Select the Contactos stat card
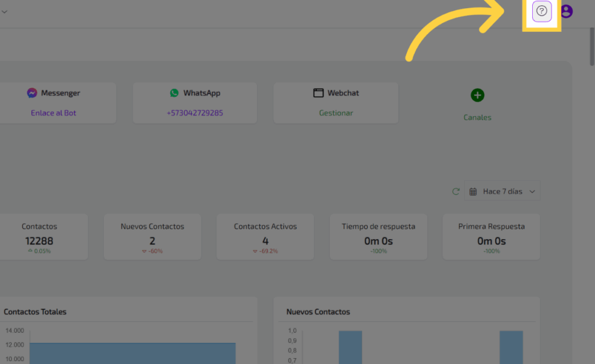 point(40,237)
